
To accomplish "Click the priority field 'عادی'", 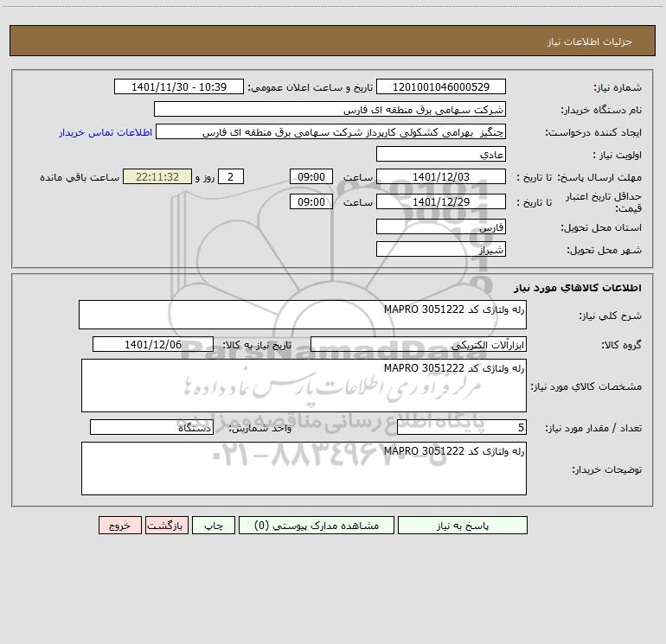I will 441,154.
